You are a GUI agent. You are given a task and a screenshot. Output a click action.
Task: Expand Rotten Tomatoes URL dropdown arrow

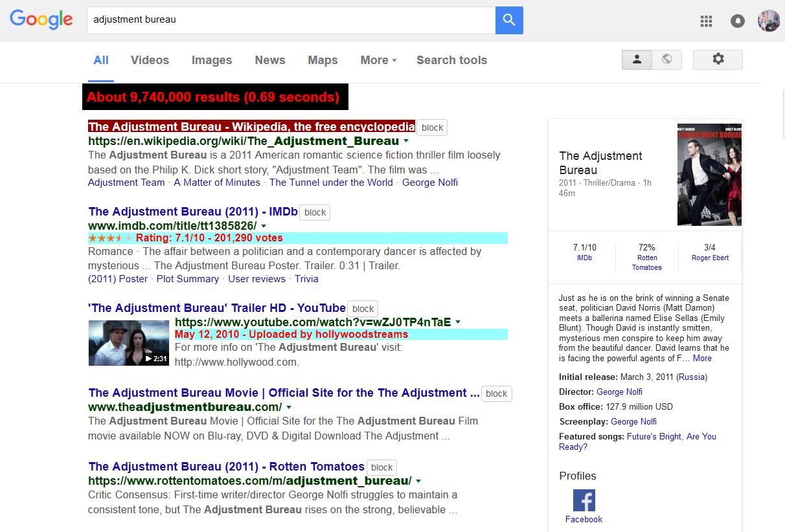pyautogui.click(x=418, y=482)
